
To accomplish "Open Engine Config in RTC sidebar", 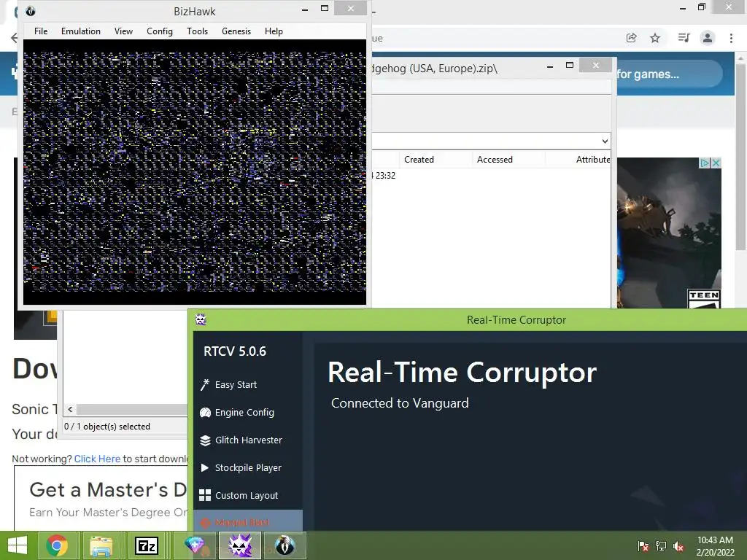I will click(248, 413).
